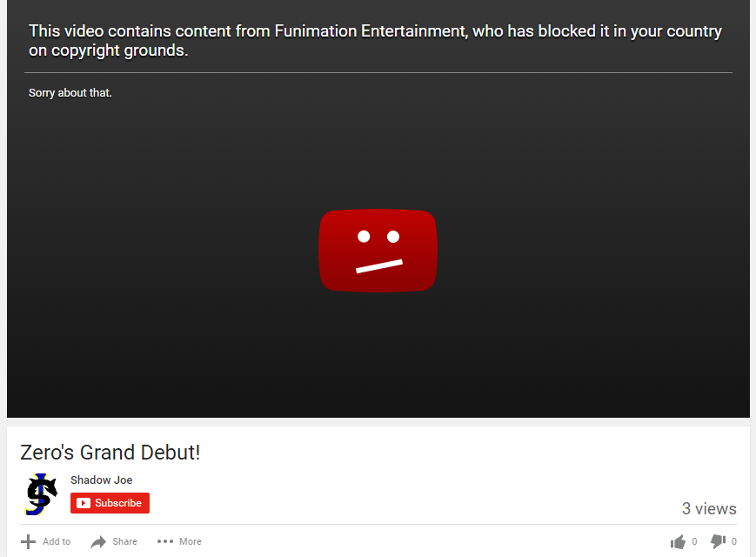Open the Shadow Joe channel name link
756x557 pixels.
[101, 480]
